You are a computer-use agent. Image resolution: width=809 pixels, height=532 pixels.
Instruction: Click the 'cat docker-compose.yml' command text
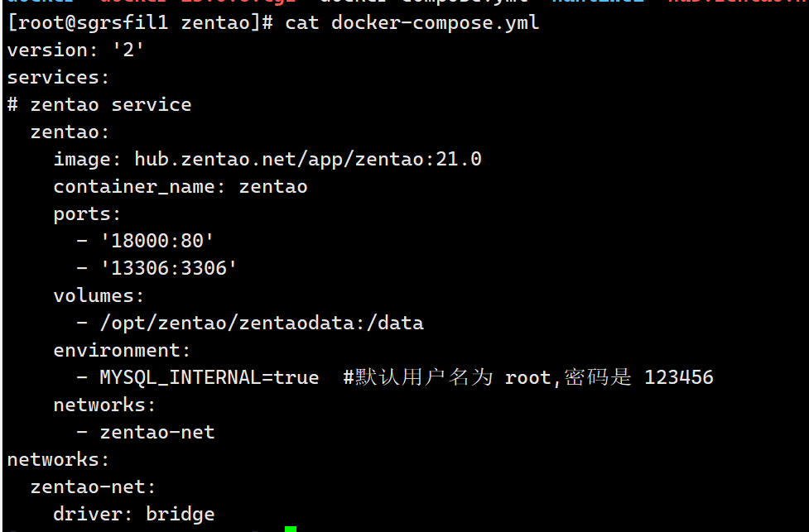pos(412,22)
